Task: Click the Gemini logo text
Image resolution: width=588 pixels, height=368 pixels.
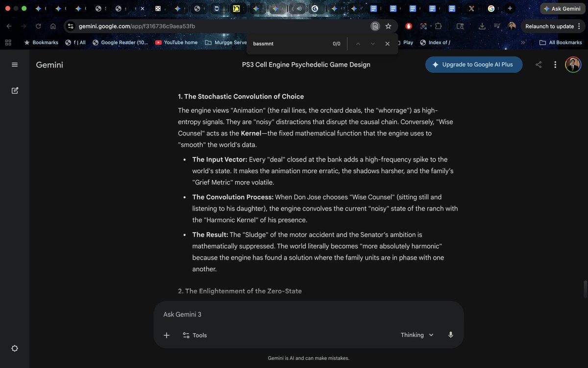Action: click(49, 65)
